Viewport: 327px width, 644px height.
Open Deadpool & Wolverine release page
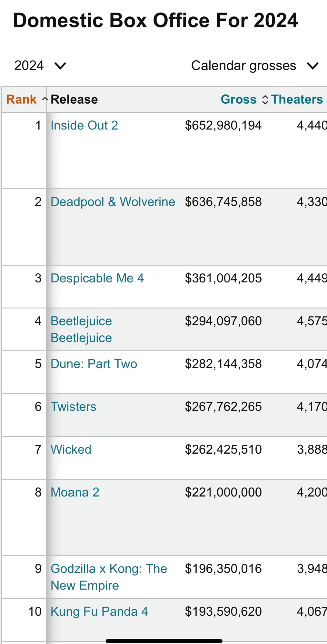click(113, 202)
